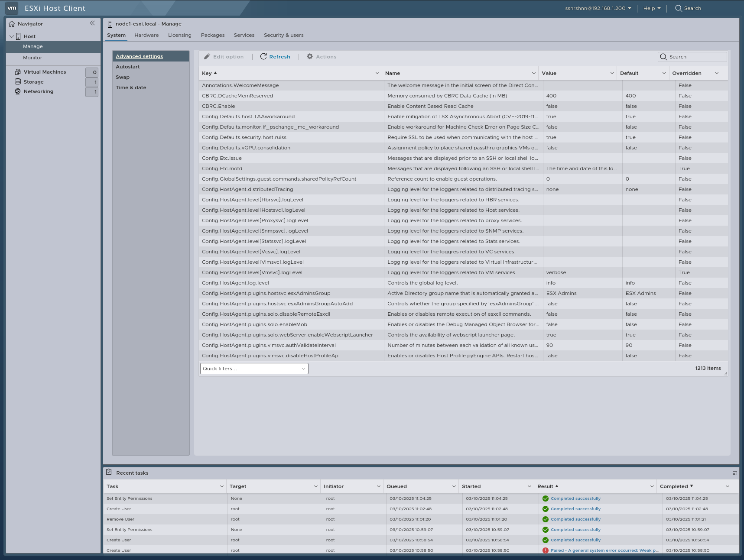Toggle sorting on the Key column
Image resolution: width=744 pixels, height=560 pixels.
click(207, 73)
